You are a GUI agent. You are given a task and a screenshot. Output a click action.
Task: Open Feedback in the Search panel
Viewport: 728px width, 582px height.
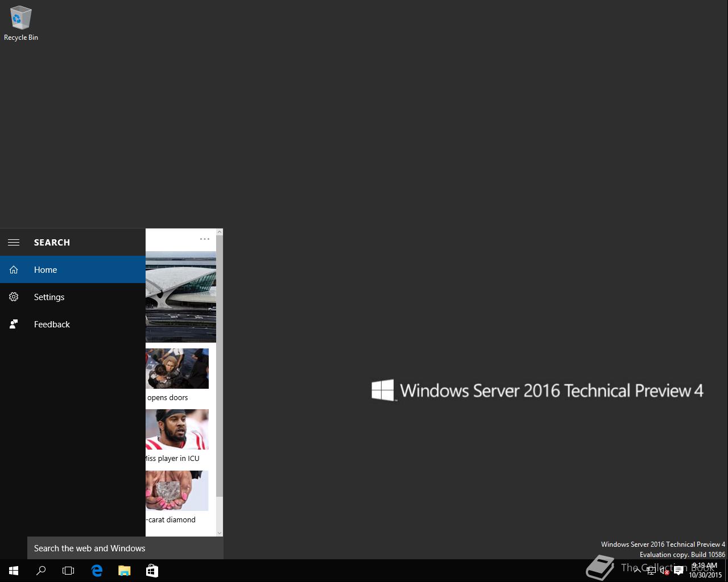point(73,324)
